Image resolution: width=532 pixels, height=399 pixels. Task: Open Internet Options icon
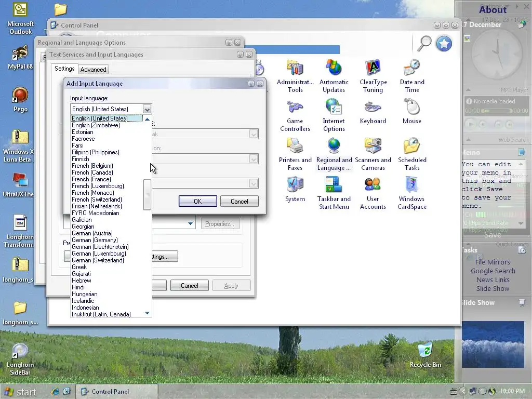click(x=334, y=115)
